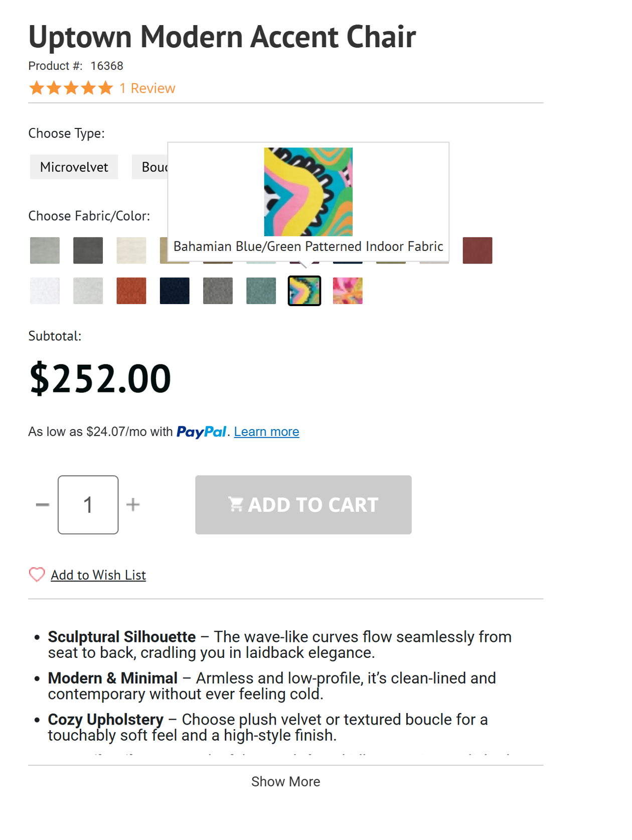
Task: Select the pink multicolor patterned swatch
Action: (347, 291)
